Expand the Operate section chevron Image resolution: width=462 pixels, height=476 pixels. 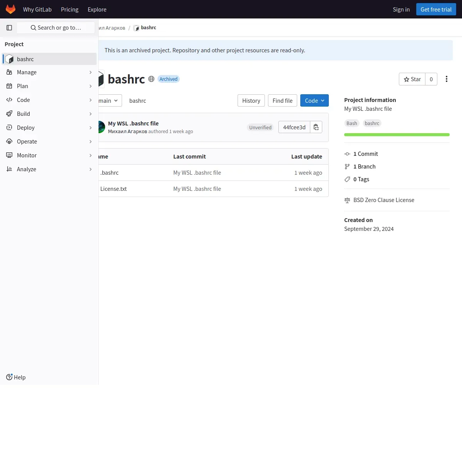click(x=90, y=142)
